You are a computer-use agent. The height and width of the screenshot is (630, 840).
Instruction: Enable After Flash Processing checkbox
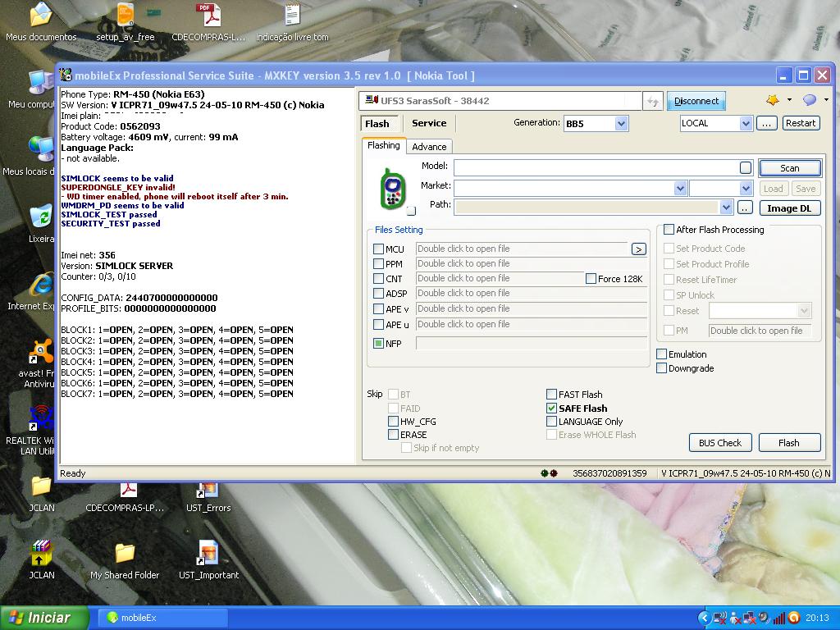click(669, 230)
